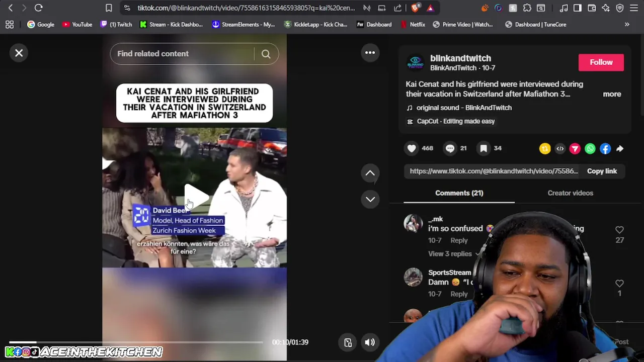
Task: Mute the video volume
Action: [x=370, y=342]
